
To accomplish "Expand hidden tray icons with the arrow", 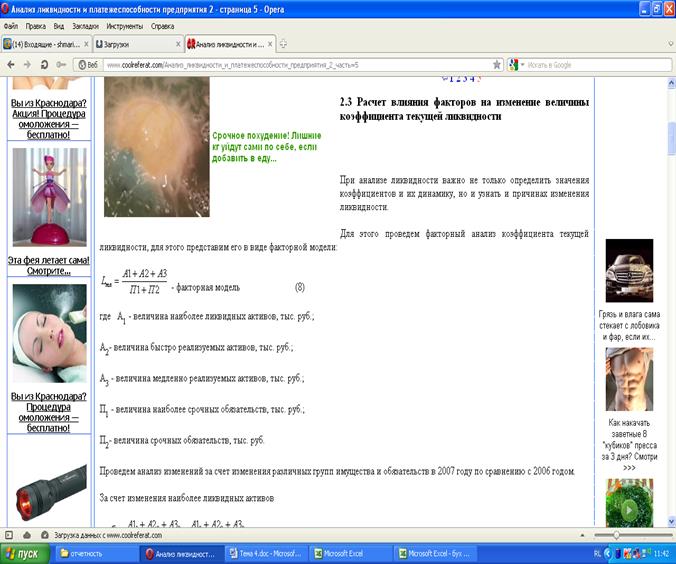I will (x=608, y=554).
